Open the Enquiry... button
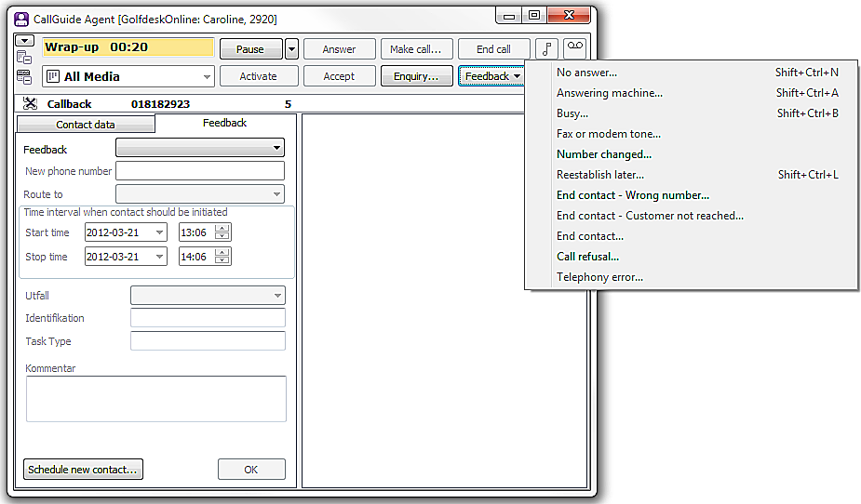This screenshot has height=504, width=861. click(x=416, y=76)
